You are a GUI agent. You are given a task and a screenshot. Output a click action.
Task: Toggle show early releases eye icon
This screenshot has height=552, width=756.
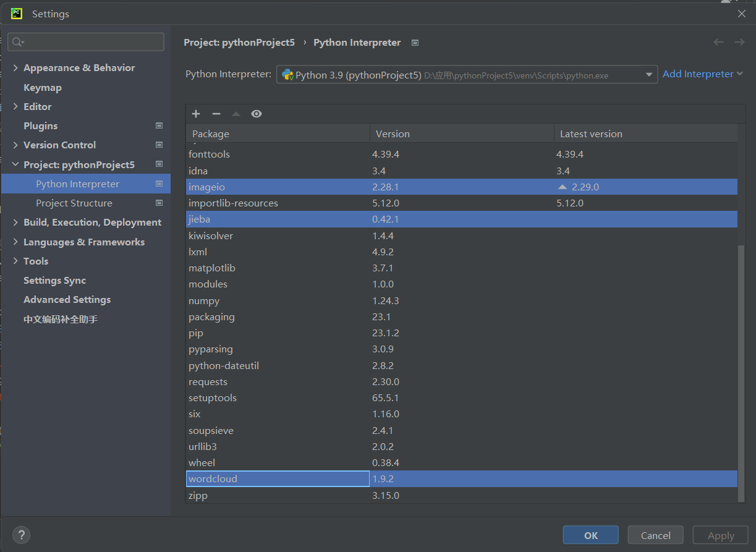[x=257, y=114]
